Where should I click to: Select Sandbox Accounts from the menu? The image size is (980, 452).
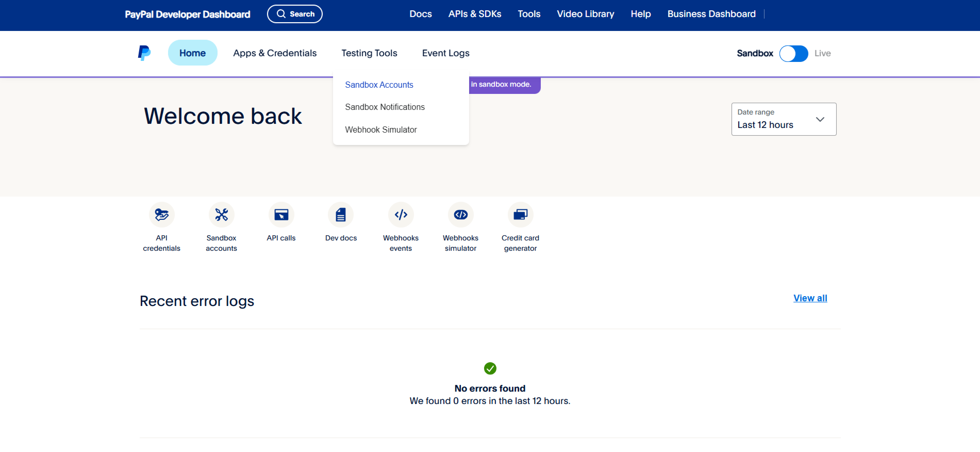(x=379, y=85)
